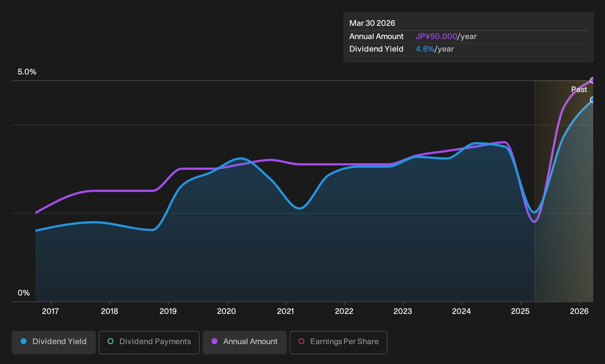The height and width of the screenshot is (364, 605).
Task: Click the purple Annual Amount legend dot
Action: click(x=214, y=342)
